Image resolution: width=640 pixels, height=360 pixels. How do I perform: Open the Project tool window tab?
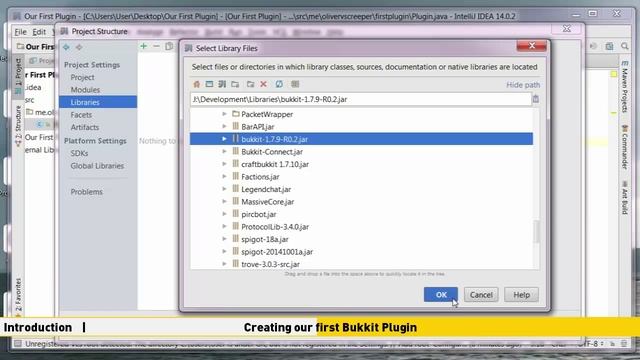pyautogui.click(x=18, y=76)
